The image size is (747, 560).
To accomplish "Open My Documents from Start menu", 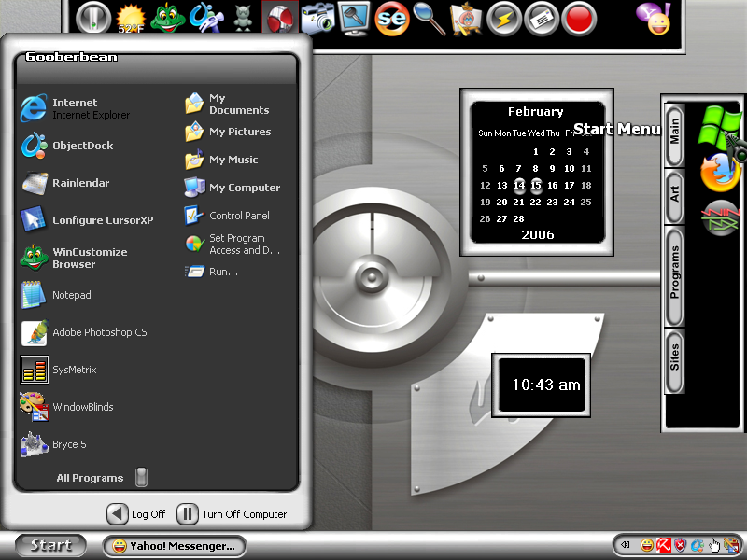I will point(238,104).
